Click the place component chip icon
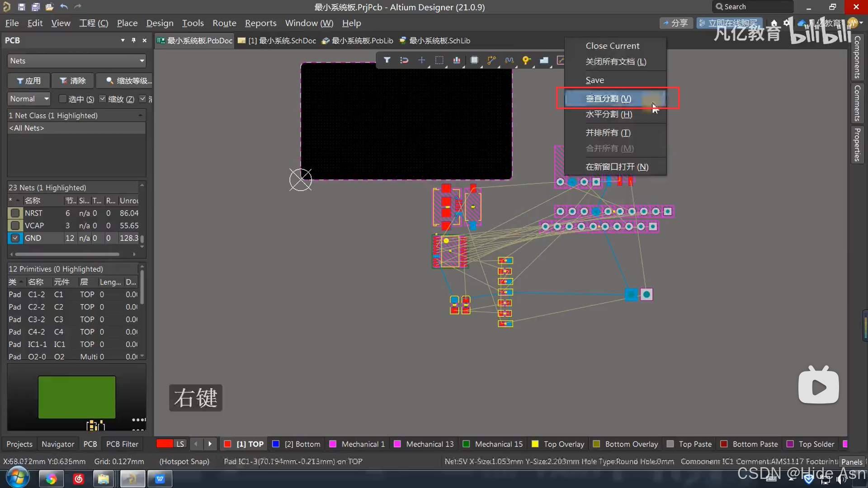The image size is (868, 488). (x=474, y=60)
